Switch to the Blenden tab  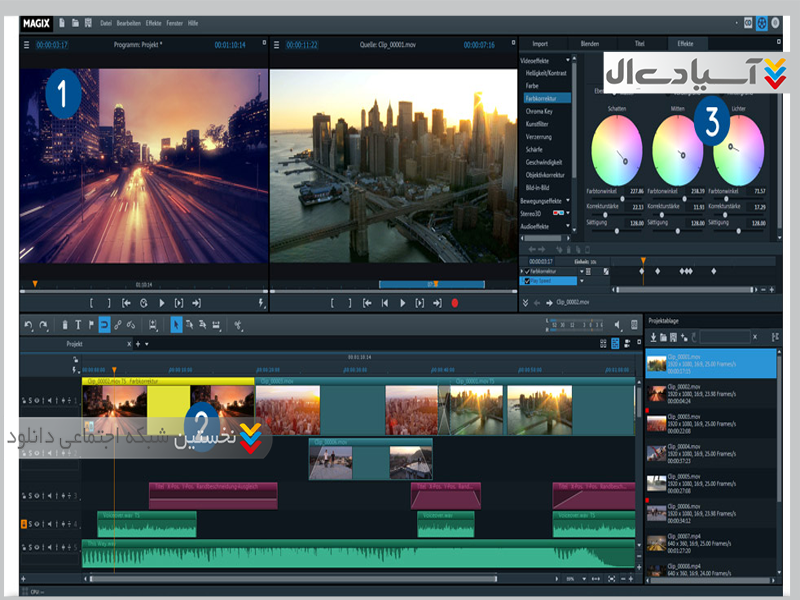(x=590, y=44)
